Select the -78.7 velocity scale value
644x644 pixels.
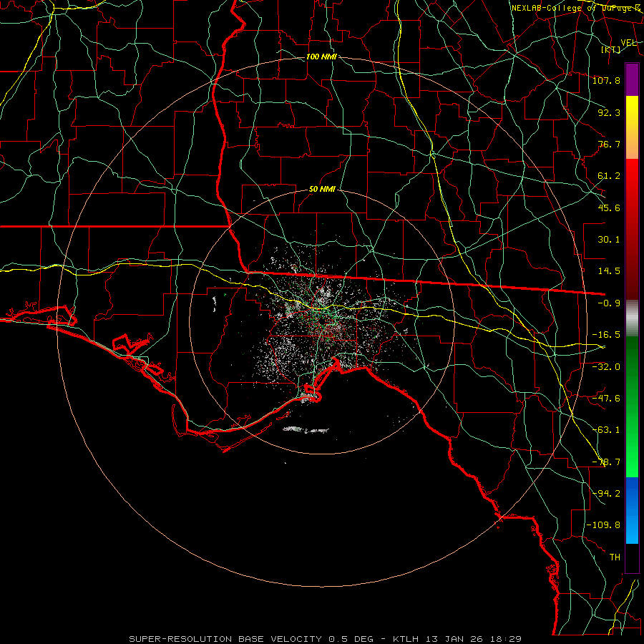tap(606, 462)
